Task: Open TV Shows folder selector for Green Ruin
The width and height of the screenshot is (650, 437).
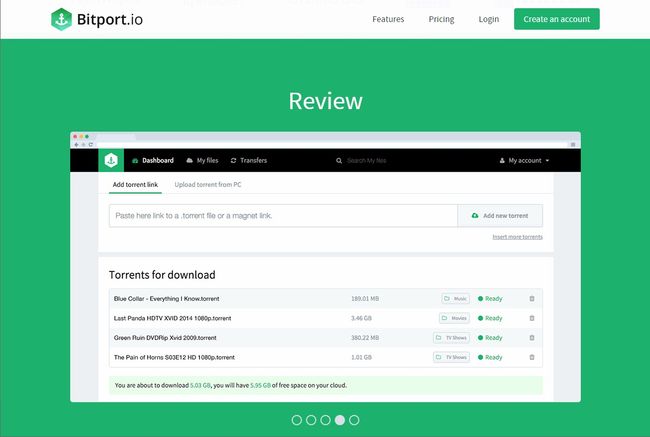Action: (451, 337)
